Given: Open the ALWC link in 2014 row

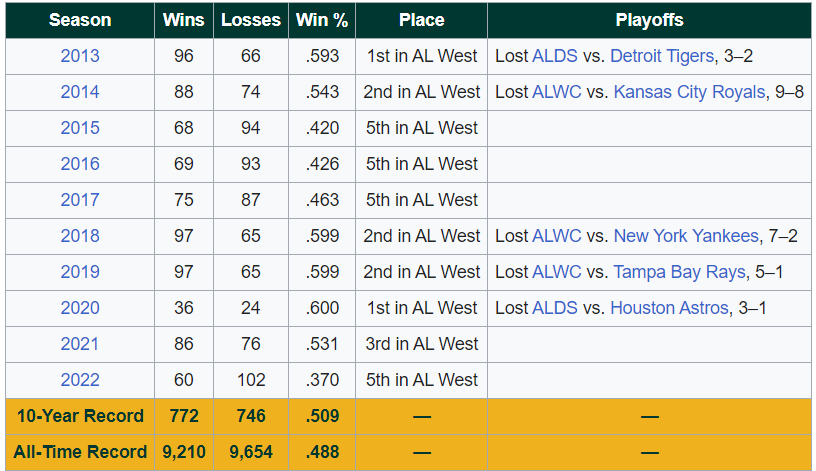Looking at the screenshot, I should [557, 92].
